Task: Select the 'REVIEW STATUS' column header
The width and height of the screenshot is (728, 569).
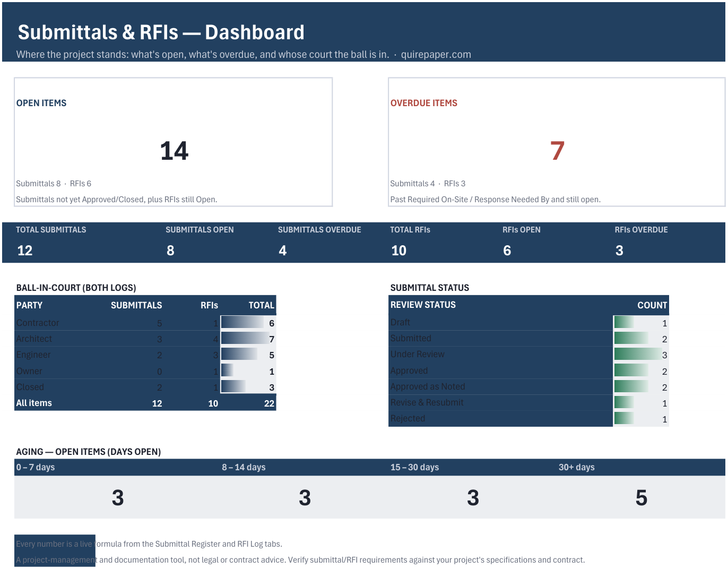Action: [423, 305]
